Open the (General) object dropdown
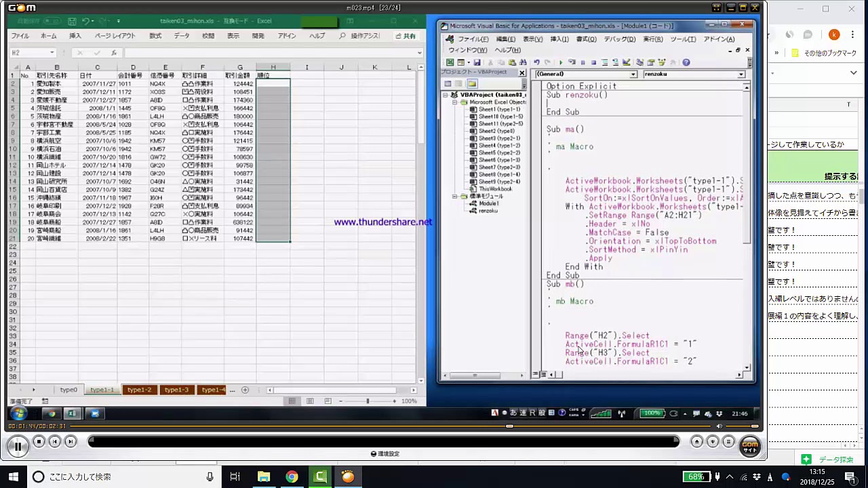 click(633, 74)
